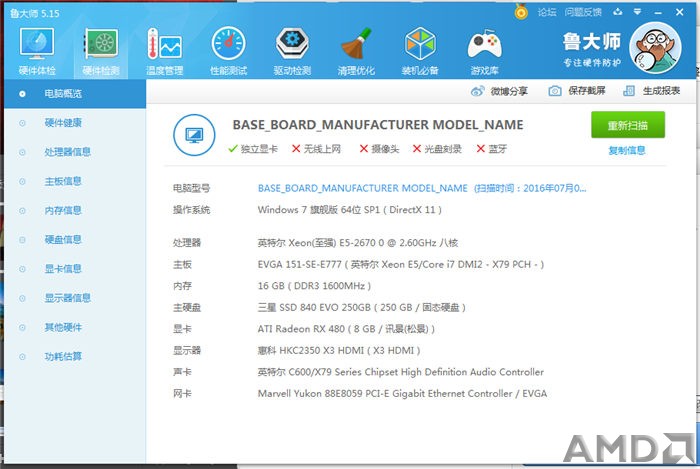Viewport: 700px width, 469px height.
Task: Select 电脑概览 in the sidebar
Action: (x=75, y=94)
